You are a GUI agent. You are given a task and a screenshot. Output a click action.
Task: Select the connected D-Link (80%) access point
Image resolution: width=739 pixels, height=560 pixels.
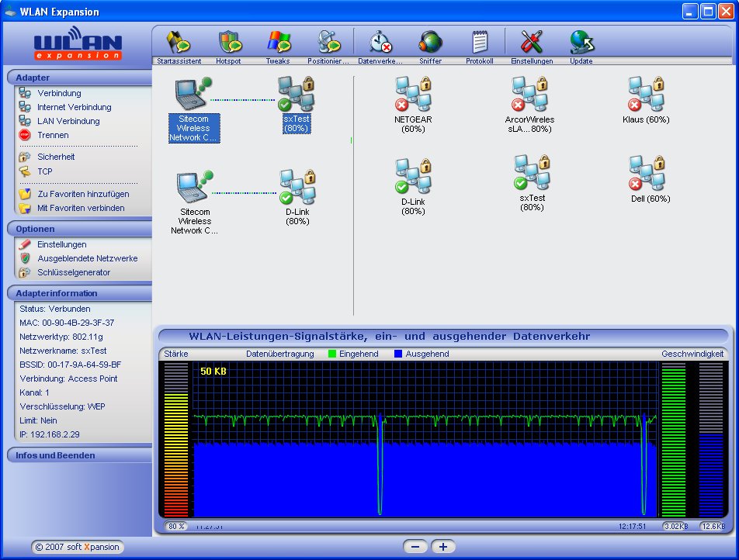pos(297,199)
